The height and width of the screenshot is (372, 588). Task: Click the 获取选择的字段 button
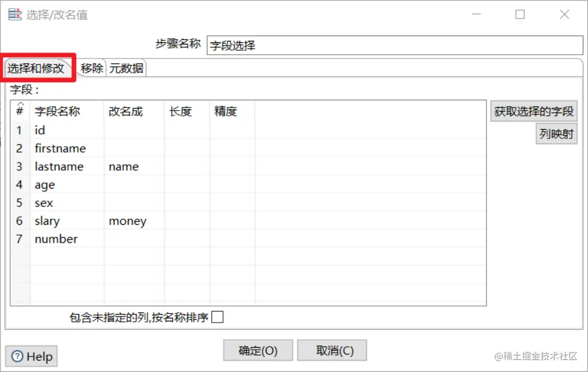coord(534,111)
